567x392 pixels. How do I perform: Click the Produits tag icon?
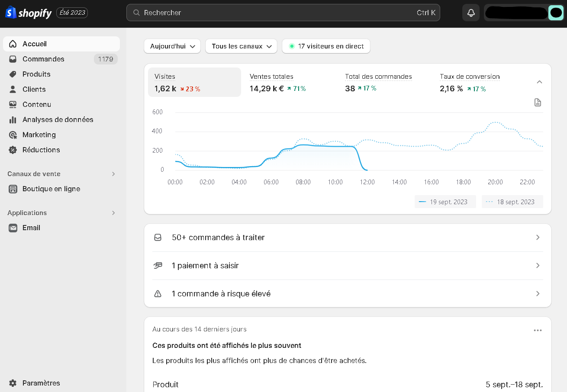13,74
